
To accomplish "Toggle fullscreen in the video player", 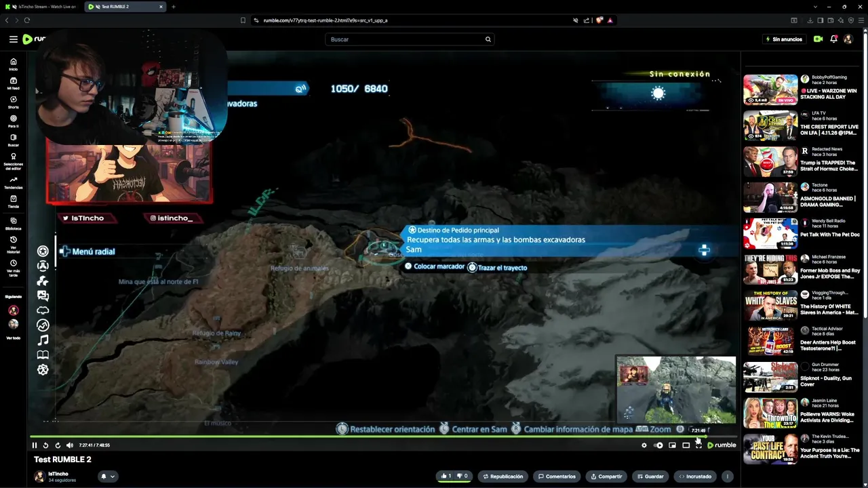I will tap(698, 445).
